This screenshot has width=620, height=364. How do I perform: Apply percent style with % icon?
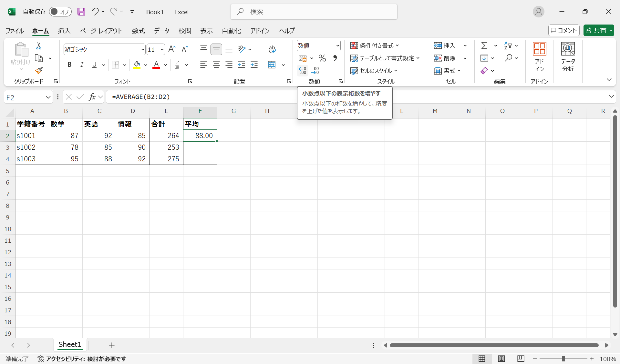[322, 58]
